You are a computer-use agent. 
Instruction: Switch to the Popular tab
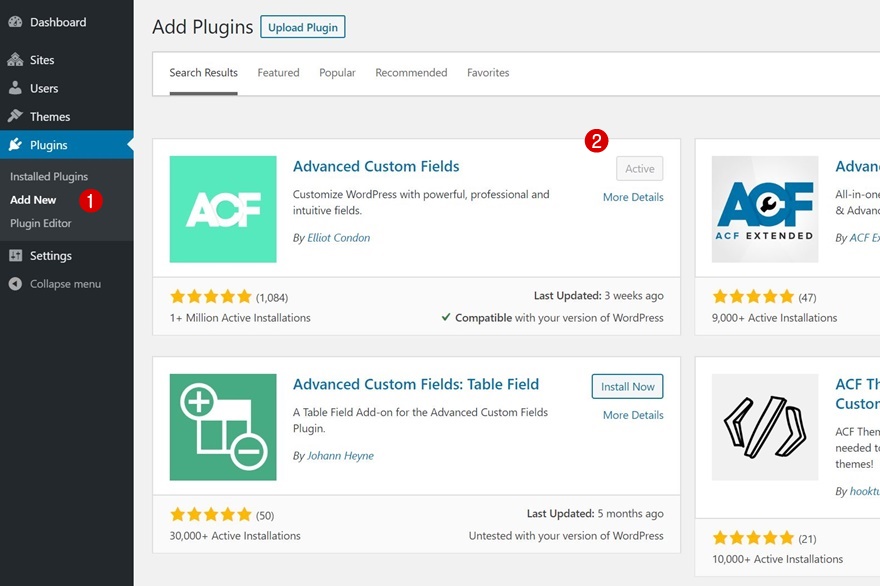coord(337,73)
